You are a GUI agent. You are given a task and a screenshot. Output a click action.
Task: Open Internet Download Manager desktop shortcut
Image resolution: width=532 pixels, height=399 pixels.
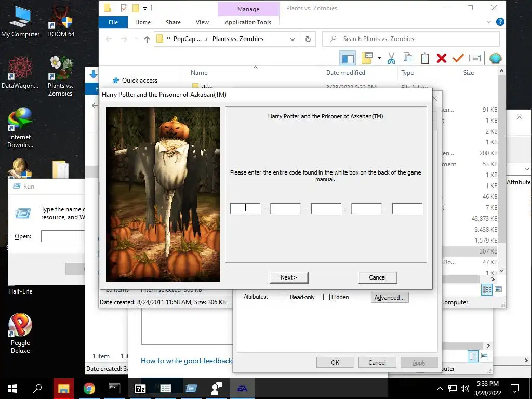coord(20,128)
